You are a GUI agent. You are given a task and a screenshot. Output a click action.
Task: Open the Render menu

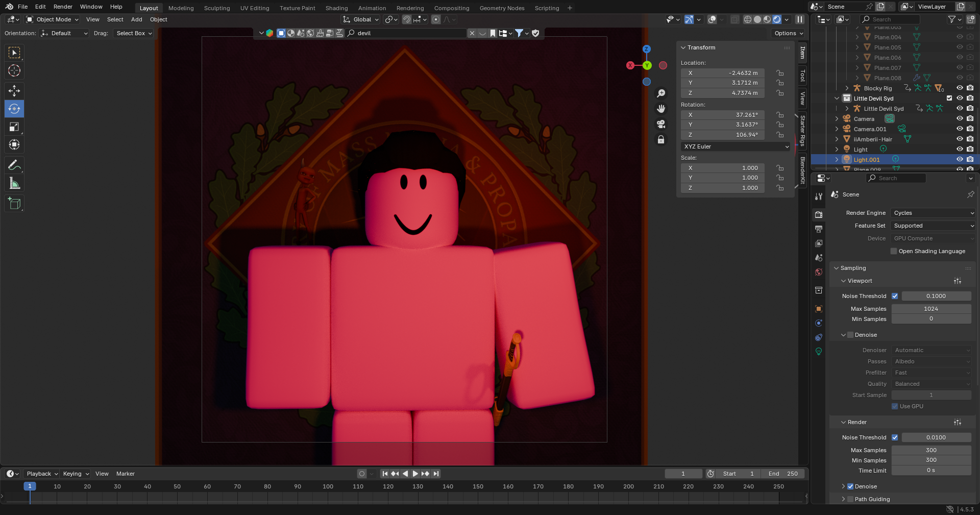point(63,7)
